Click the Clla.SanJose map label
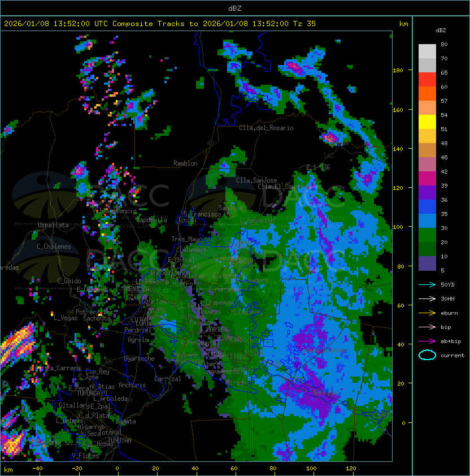 pos(256,180)
